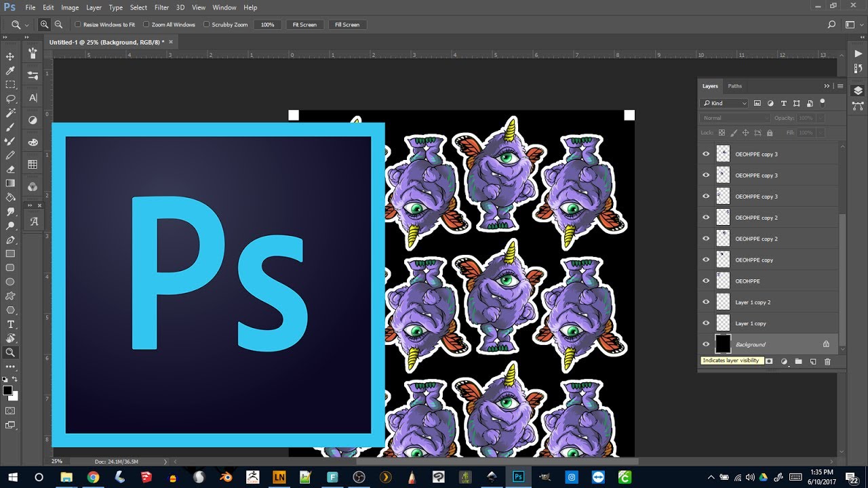The image size is (868, 488).
Task: Select the Gradient tool
Action: (10, 183)
